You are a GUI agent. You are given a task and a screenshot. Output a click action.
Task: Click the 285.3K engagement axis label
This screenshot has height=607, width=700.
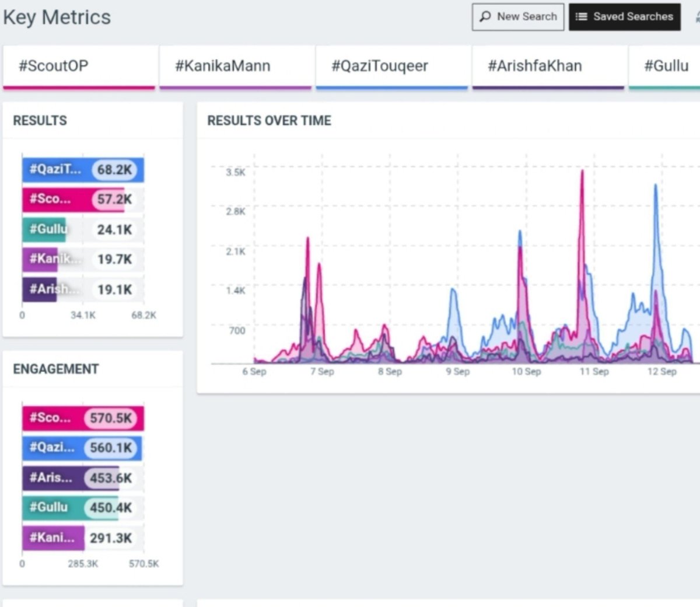click(83, 564)
